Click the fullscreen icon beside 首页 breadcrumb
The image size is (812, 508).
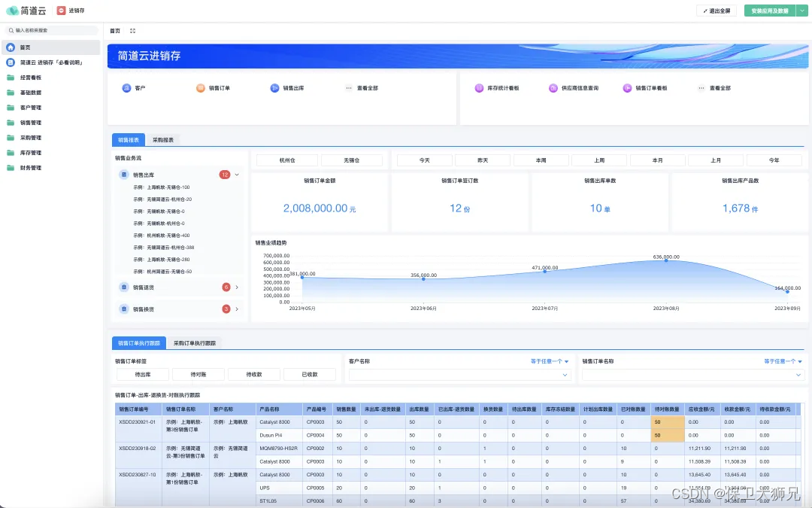[132, 31]
